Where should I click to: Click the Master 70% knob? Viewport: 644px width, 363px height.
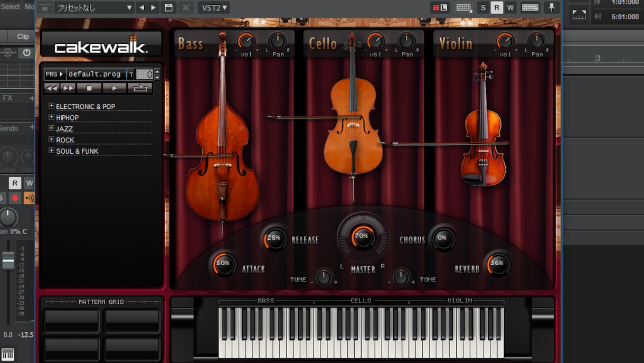tap(362, 237)
